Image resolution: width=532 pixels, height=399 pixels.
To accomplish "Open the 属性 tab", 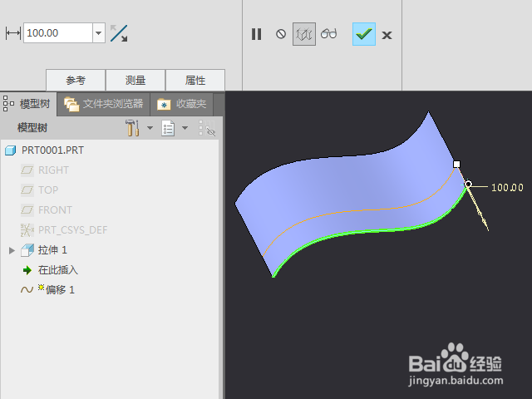I will pos(195,81).
